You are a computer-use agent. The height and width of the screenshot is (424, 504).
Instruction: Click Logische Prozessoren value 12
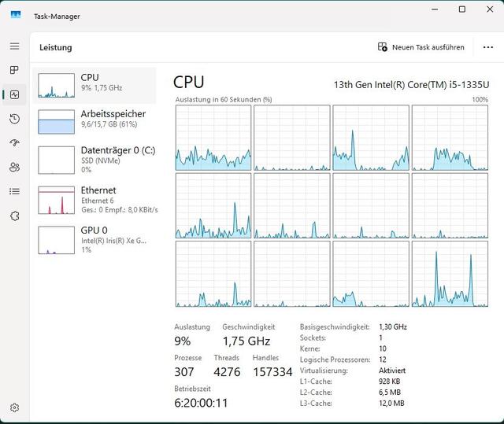383,359
